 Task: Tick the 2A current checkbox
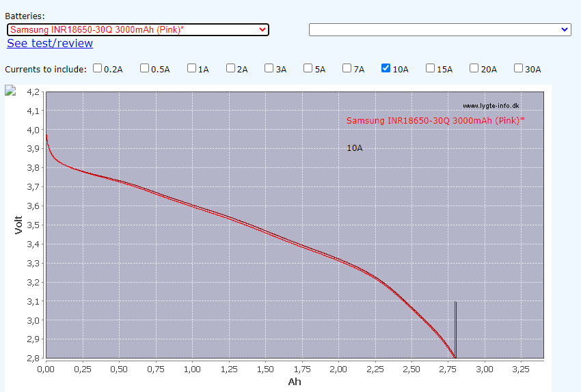point(230,68)
